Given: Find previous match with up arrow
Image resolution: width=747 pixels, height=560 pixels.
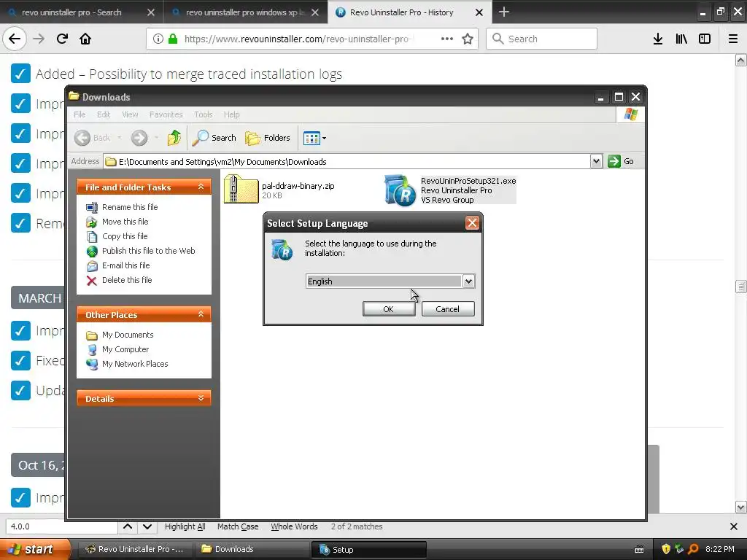Looking at the screenshot, I should (128, 526).
